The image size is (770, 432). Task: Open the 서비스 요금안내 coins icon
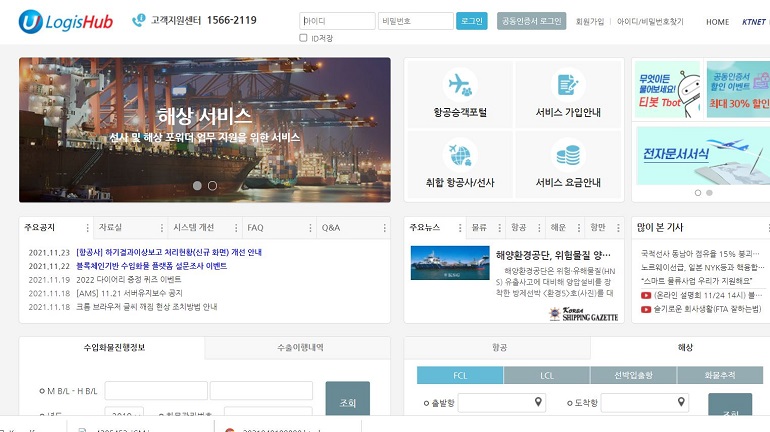568,155
